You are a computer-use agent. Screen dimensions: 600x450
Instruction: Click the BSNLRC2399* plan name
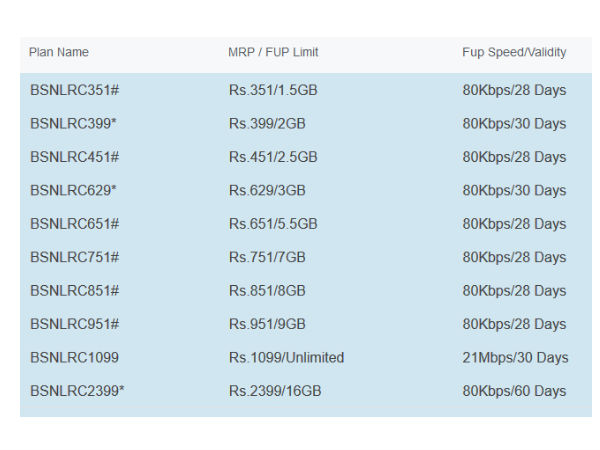pyautogui.click(x=77, y=391)
